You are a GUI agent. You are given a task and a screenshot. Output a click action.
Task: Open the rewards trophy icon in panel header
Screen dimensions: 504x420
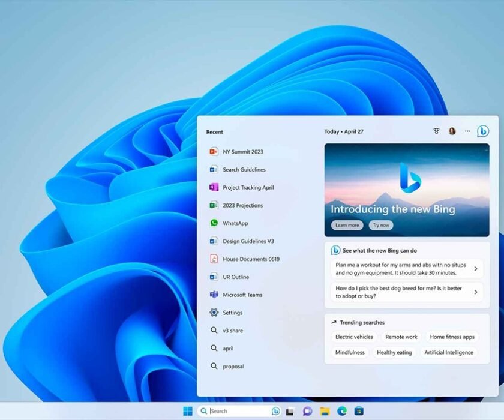(x=436, y=131)
